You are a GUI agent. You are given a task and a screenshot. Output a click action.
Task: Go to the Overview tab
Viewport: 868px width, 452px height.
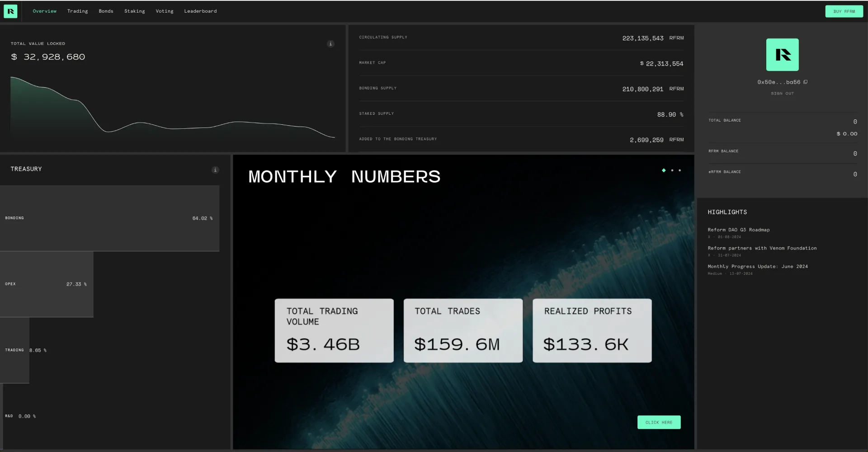click(45, 11)
